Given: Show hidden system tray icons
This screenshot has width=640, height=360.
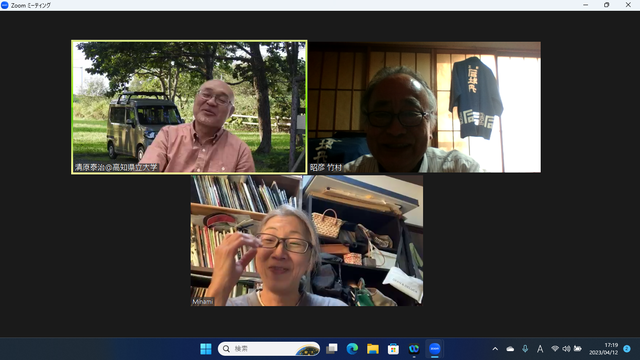Looking at the screenshot, I should tap(495, 349).
